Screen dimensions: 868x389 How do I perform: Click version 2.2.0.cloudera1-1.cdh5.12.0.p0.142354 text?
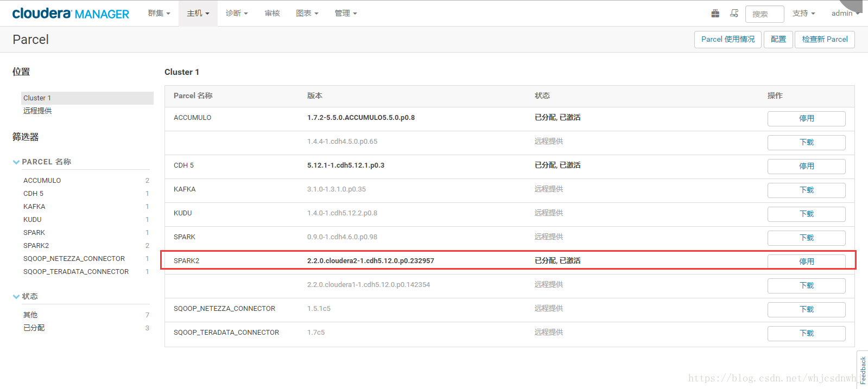(369, 285)
